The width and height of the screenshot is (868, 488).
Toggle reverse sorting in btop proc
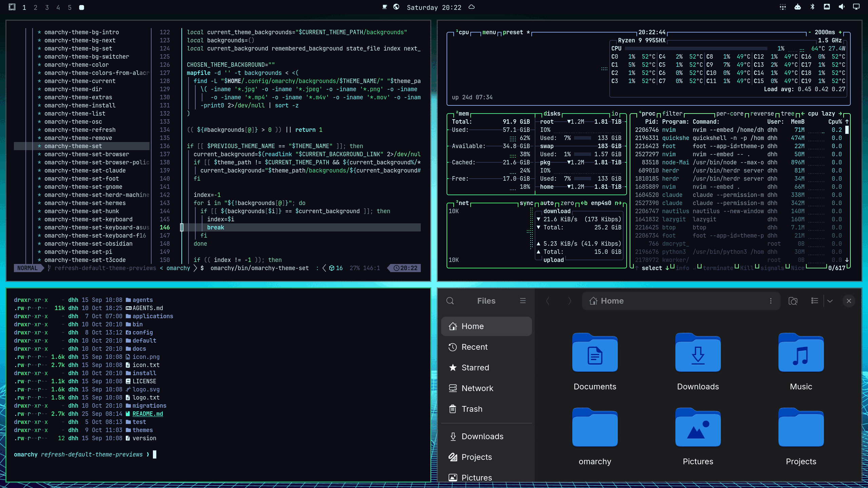pos(762,114)
